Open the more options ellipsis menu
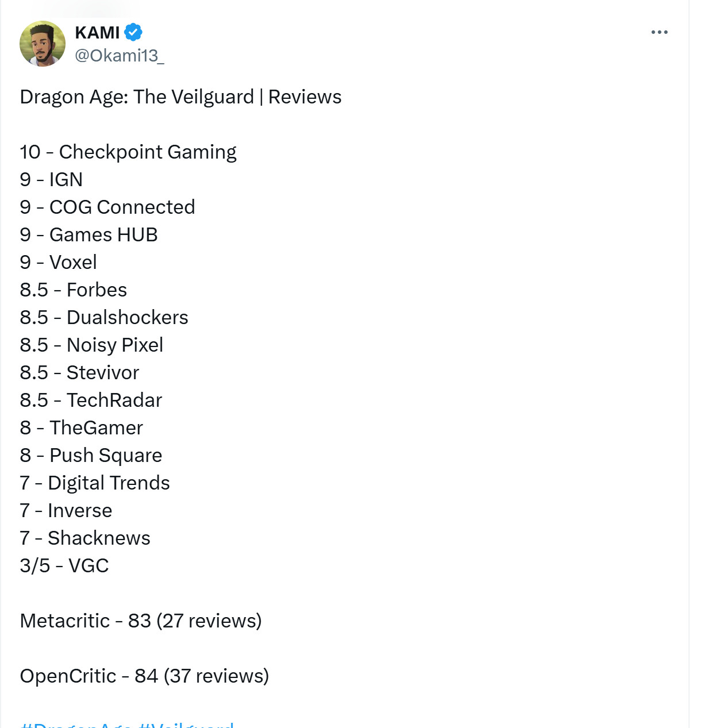 pos(659,32)
